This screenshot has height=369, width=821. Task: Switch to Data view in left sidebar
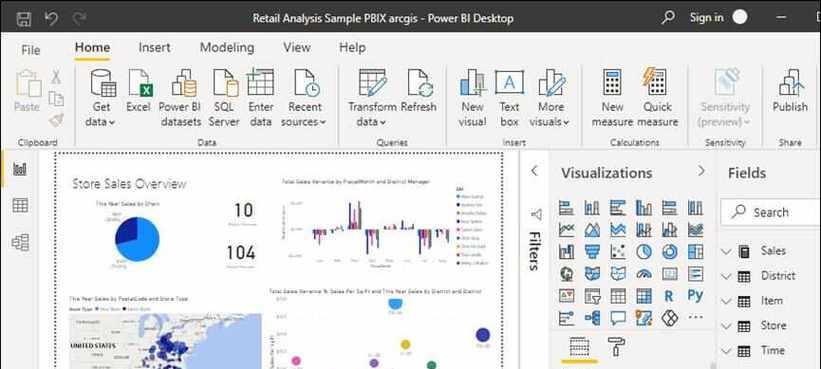coord(20,205)
